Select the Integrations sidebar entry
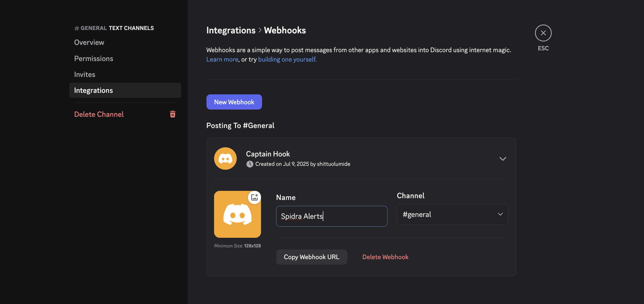 click(x=93, y=90)
